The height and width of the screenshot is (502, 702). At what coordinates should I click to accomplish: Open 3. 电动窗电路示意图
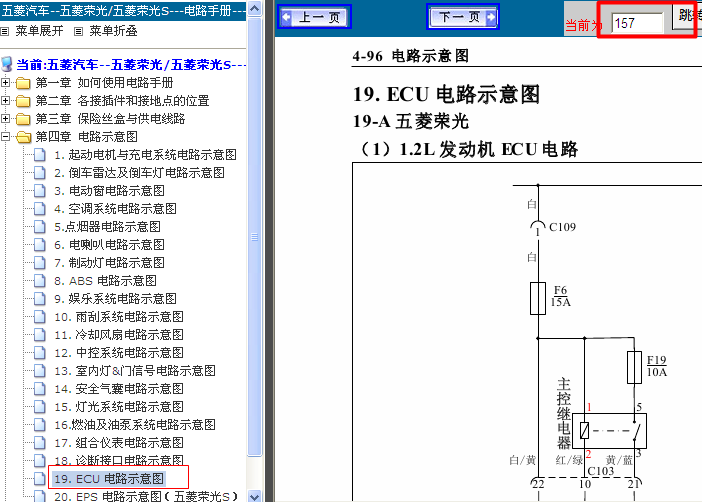pyautogui.click(x=109, y=191)
